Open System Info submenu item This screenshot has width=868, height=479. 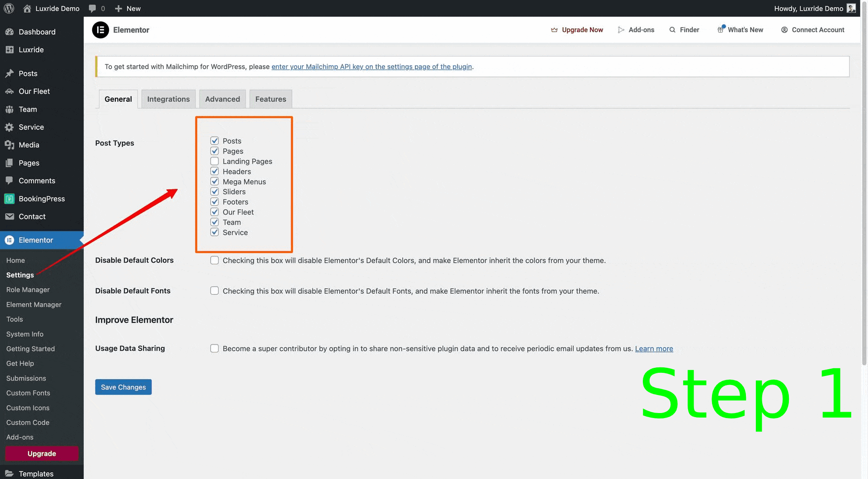25,334
